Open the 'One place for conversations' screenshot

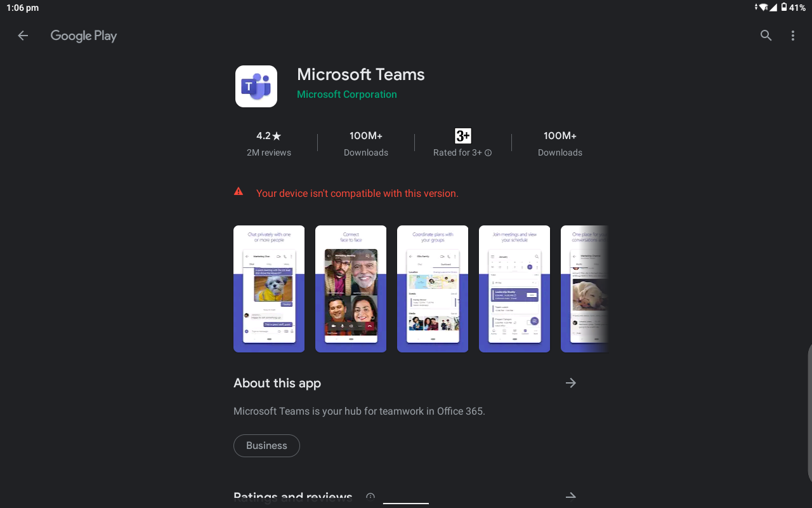pyautogui.click(x=584, y=289)
